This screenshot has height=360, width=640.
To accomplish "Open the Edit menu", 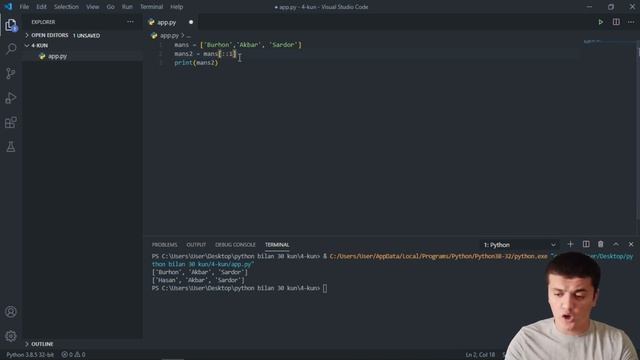I will pos(41,7).
